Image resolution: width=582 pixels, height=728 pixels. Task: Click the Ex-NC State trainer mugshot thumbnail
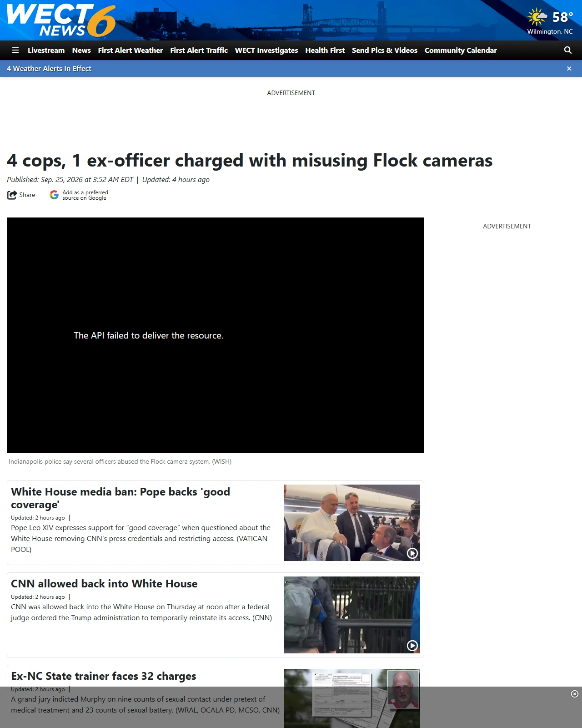coord(352,698)
